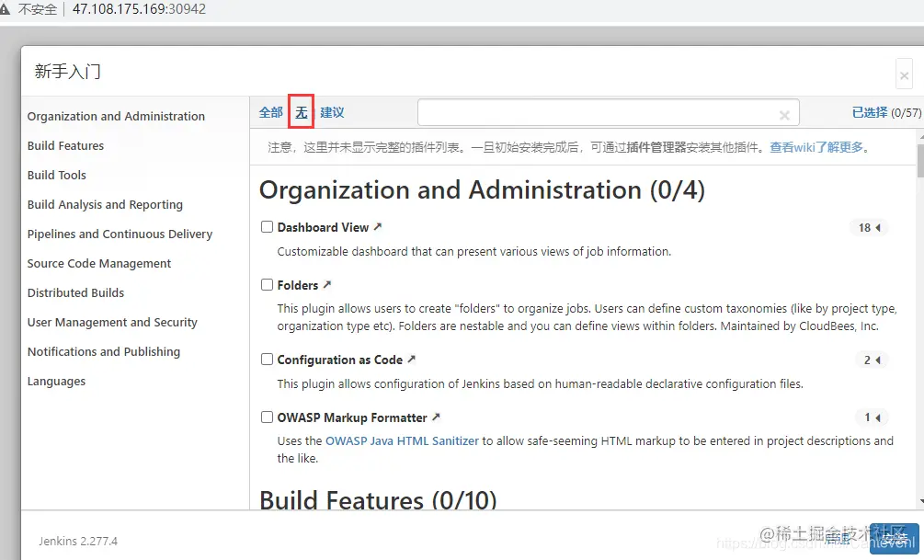Check the Folders plugin checkbox
This screenshot has height=560, width=924.
267,285
